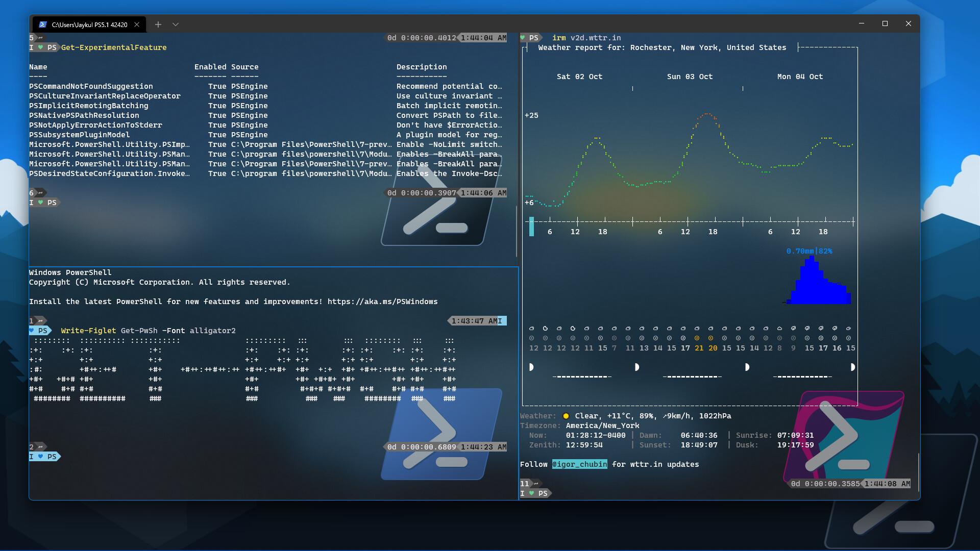The width and height of the screenshot is (980, 551).
Task: Click the 0d 0:00:00.6809 duration
Action: pos(421,447)
